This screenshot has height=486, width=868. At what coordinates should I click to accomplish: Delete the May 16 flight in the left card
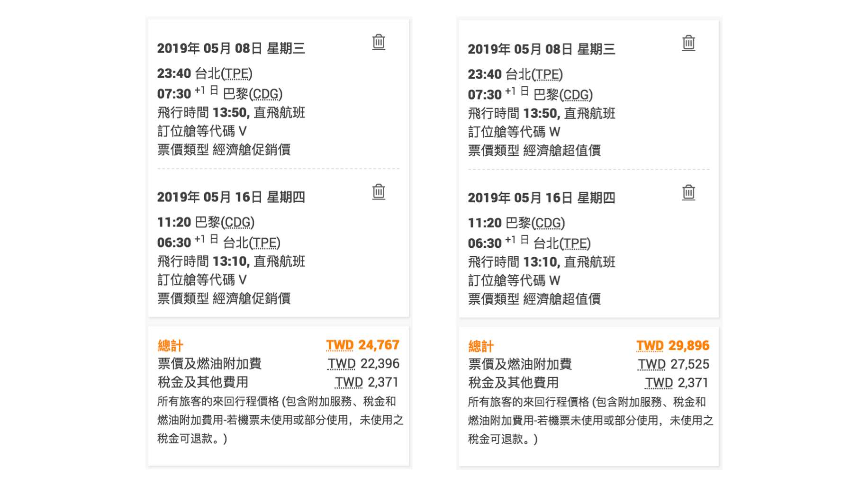[x=378, y=192]
